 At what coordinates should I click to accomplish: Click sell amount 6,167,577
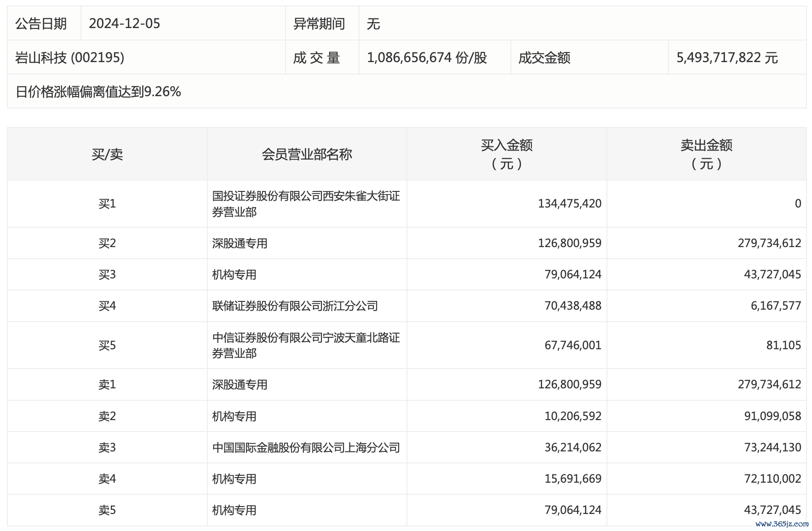click(x=776, y=306)
